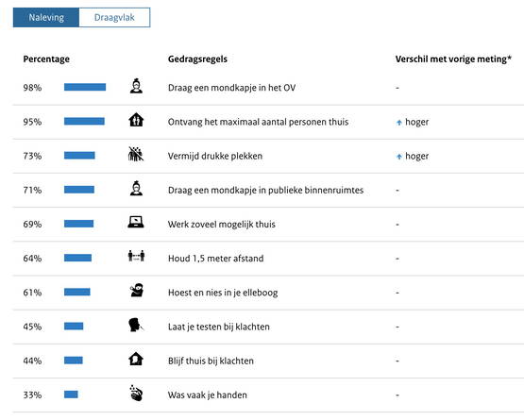Click the mask icon for publieke binnenruimtes
The image size is (524, 420).
[136, 188]
